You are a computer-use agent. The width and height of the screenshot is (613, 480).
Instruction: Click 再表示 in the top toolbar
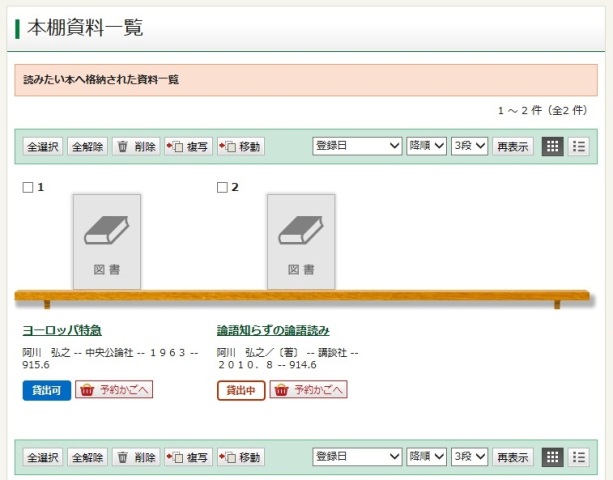tap(513, 147)
